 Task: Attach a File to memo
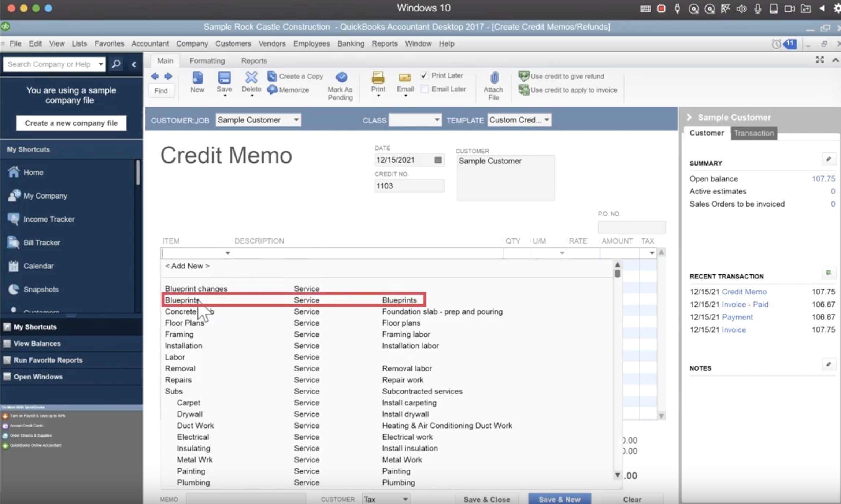pos(493,86)
